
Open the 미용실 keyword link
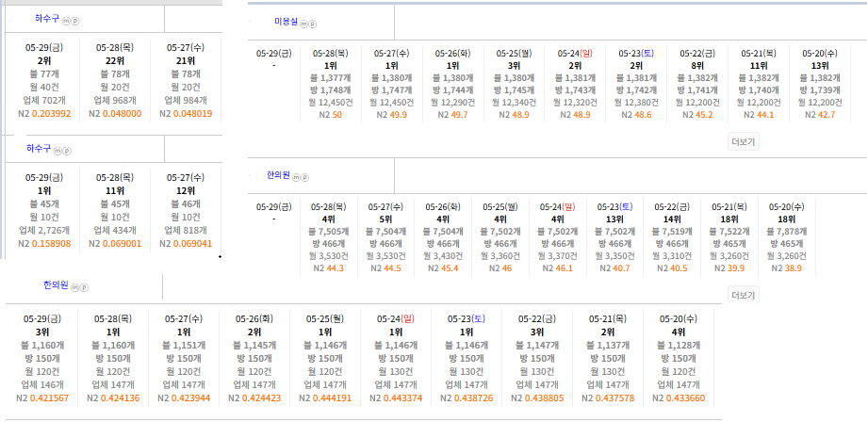point(286,22)
